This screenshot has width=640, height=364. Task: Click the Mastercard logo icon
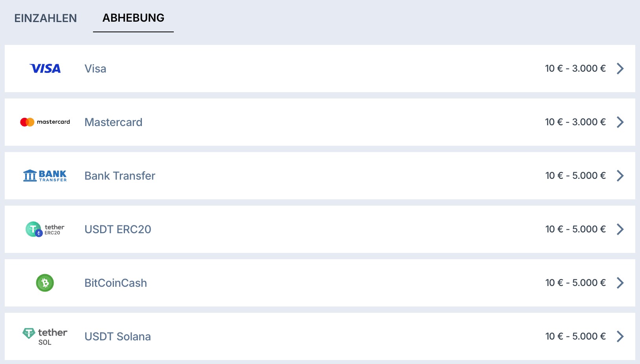tap(45, 122)
